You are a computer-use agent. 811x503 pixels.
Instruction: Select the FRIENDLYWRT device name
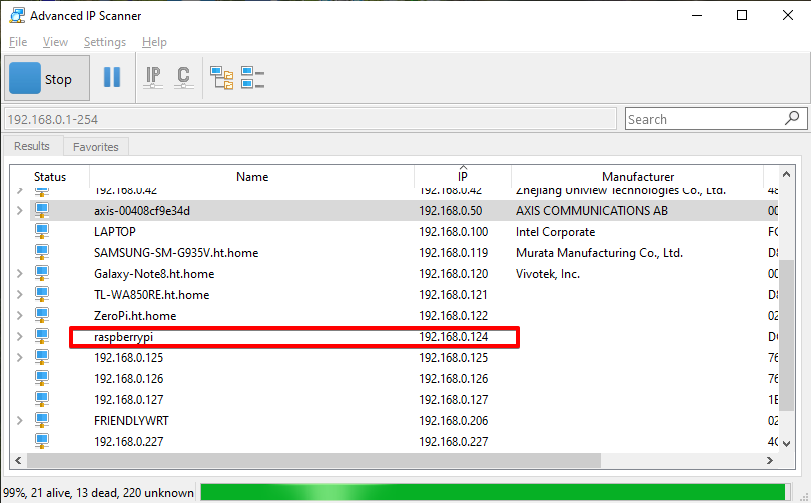pyautogui.click(x=131, y=421)
